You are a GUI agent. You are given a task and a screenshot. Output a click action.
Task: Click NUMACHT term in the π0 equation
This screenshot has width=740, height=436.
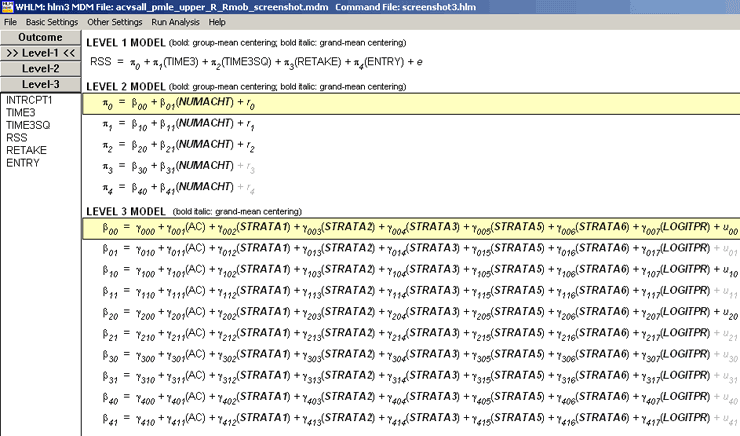coord(205,102)
